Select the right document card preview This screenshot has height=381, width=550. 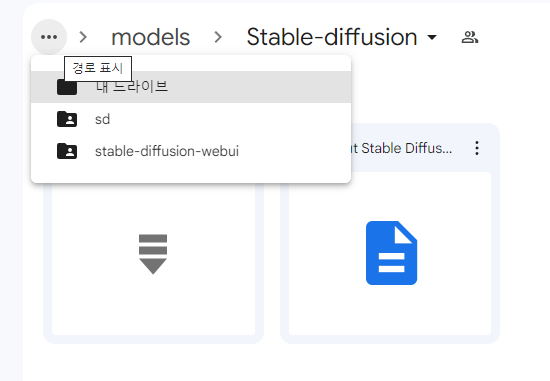click(x=390, y=253)
